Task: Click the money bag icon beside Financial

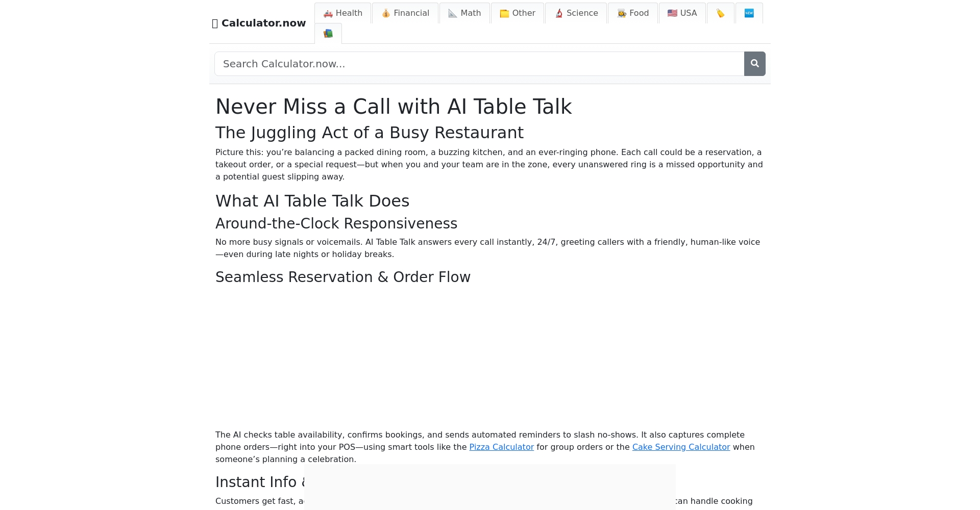Action: click(386, 13)
